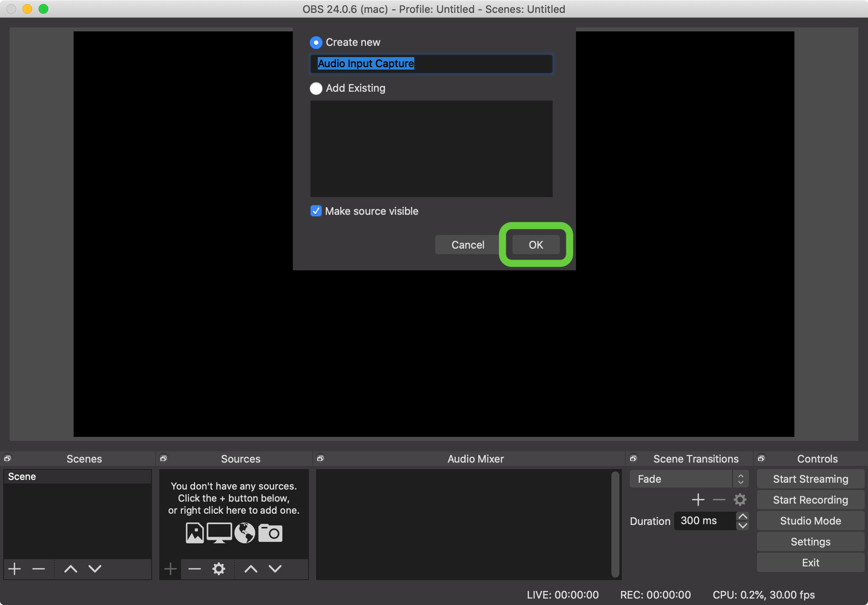
Task: Click the Duration label
Action: [650, 521]
